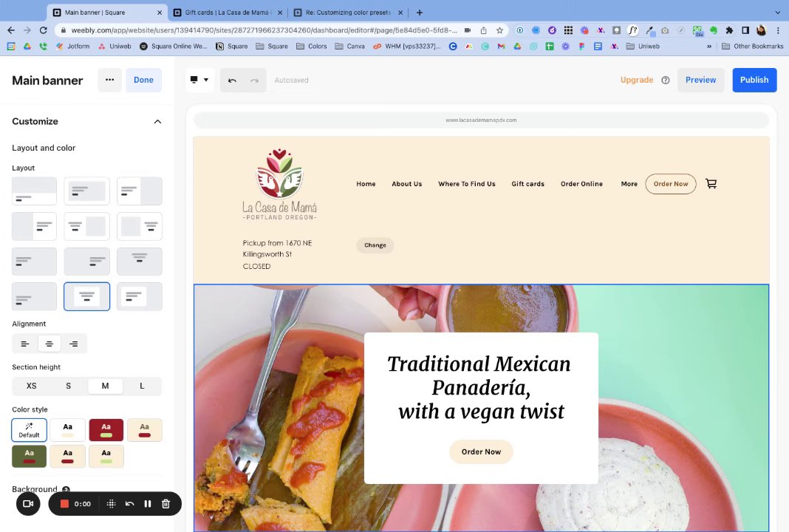
Task: Show more bookmarks chevron
Action: click(x=709, y=47)
